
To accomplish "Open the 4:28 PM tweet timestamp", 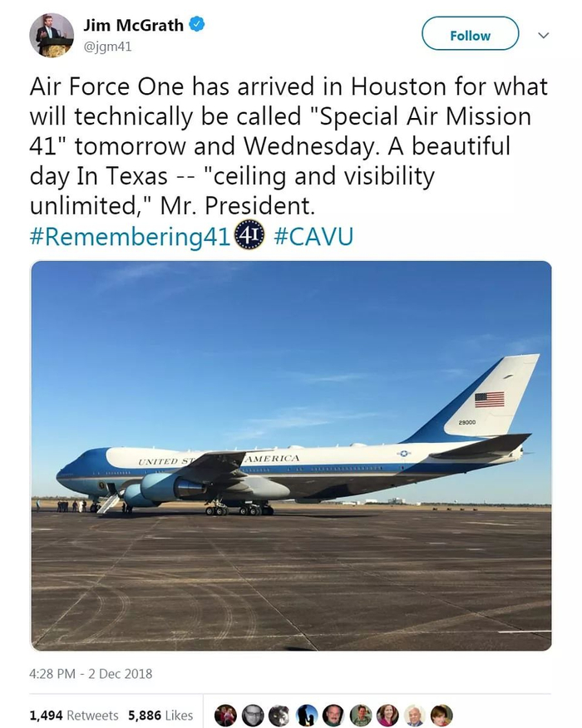I will pyautogui.click(x=91, y=673).
